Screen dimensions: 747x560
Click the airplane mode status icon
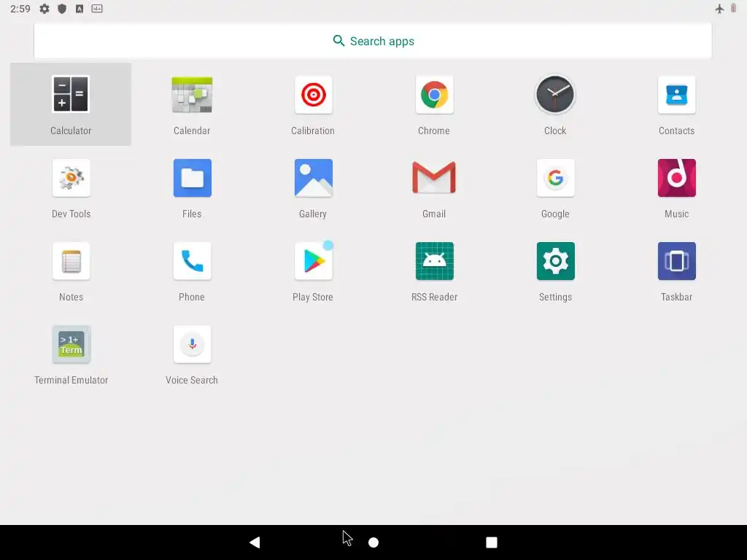[719, 9]
